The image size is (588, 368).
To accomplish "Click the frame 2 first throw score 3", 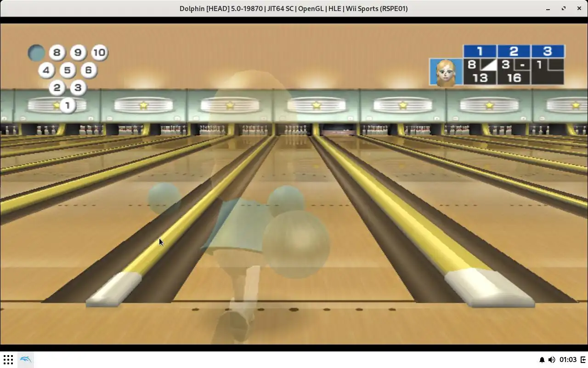I will coord(506,64).
